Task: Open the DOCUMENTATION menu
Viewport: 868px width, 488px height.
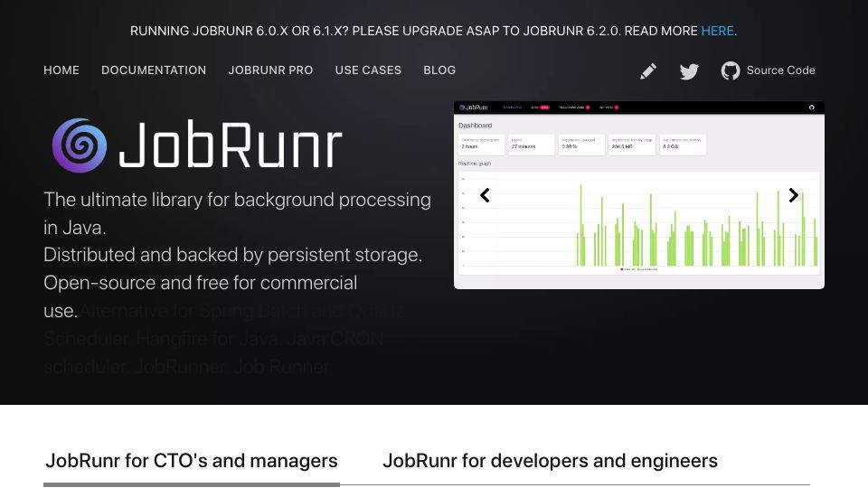Action: pos(154,70)
